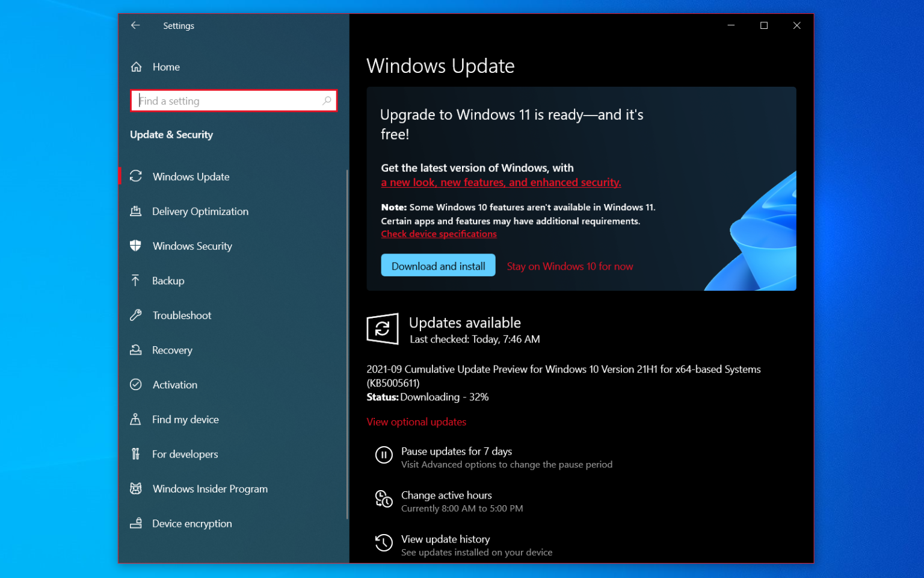
Task: Open Recovery settings
Action: click(172, 350)
